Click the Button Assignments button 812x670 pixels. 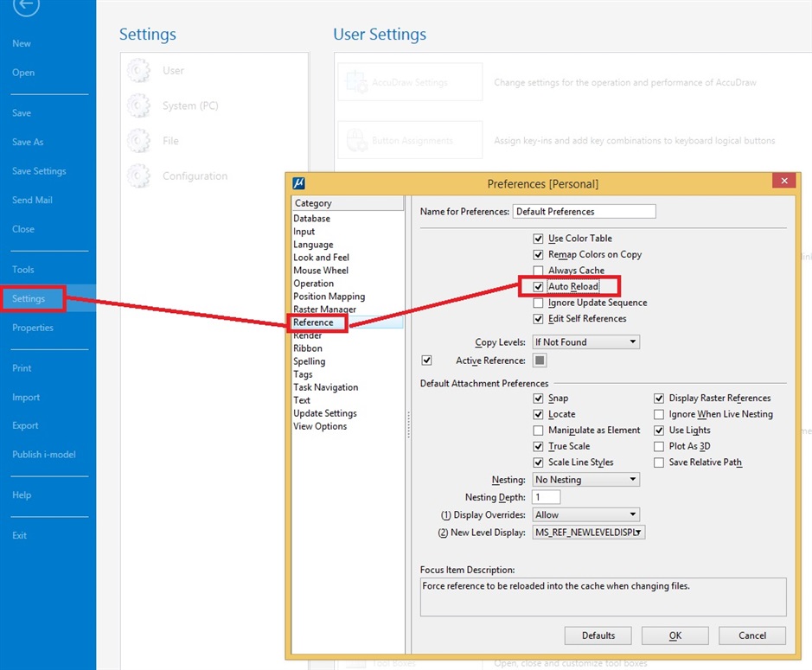pyautogui.click(x=410, y=140)
